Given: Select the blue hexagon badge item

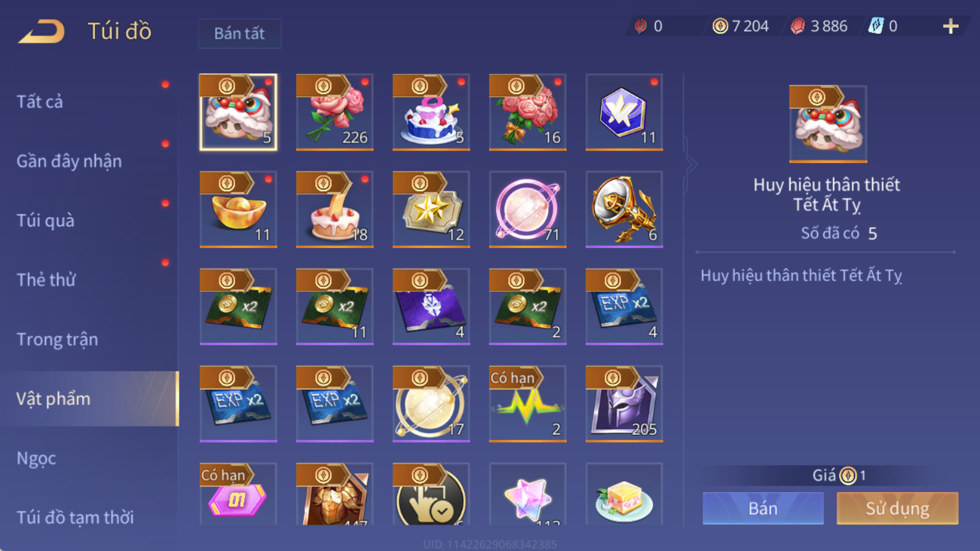Looking at the screenshot, I should pyautogui.click(x=624, y=112).
